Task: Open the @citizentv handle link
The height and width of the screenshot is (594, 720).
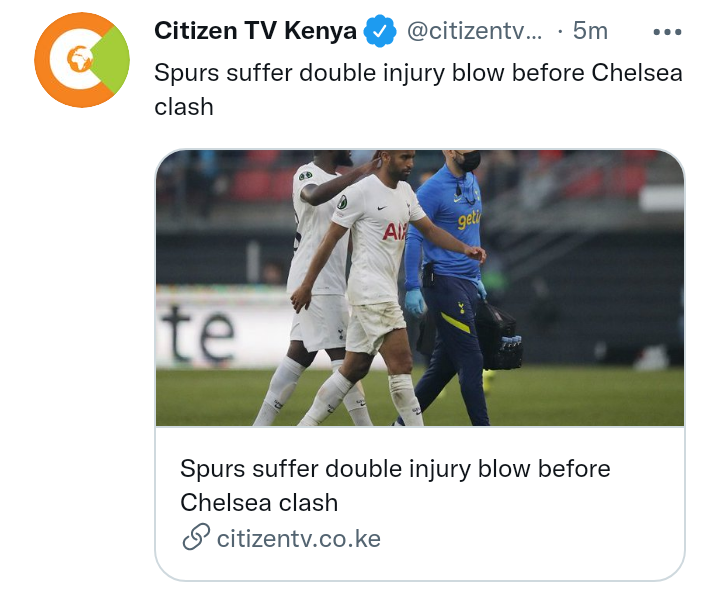Action: pos(474,31)
